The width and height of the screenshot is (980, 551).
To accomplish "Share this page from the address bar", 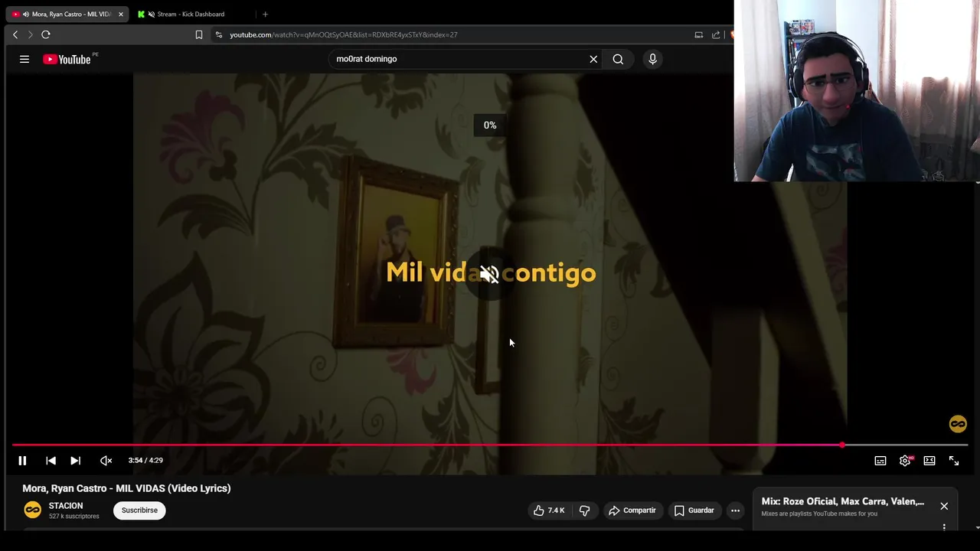I will 716,34.
